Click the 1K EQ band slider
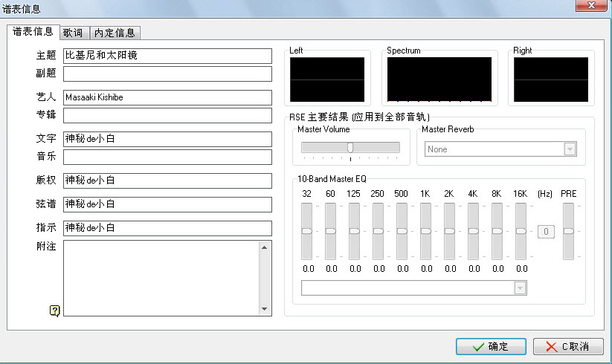Image resolution: width=612 pixels, height=364 pixels. point(426,231)
